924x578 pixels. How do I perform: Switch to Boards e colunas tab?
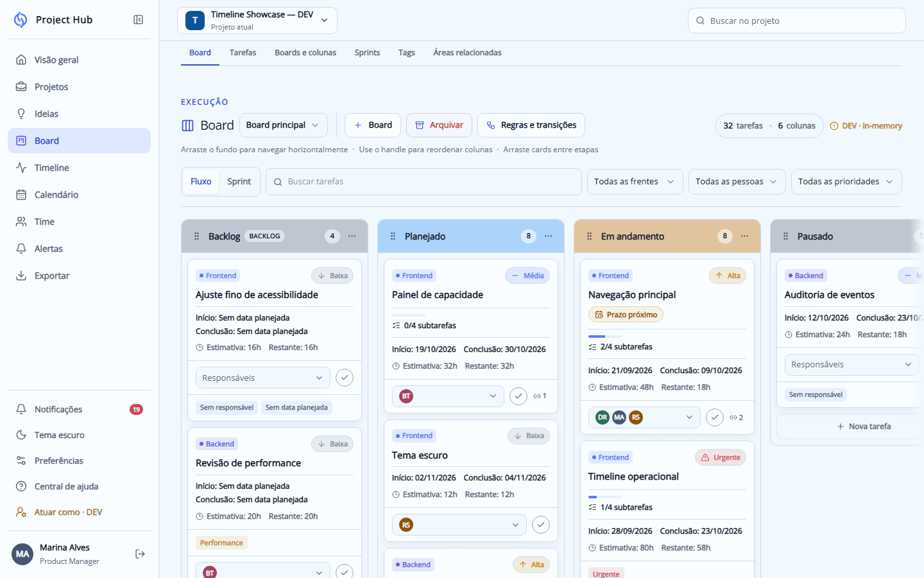[305, 53]
